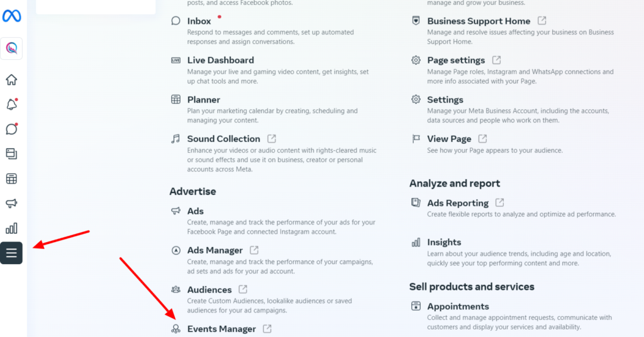The width and height of the screenshot is (644, 337).
Task: Open the notifications bell icon
Action: click(x=11, y=104)
